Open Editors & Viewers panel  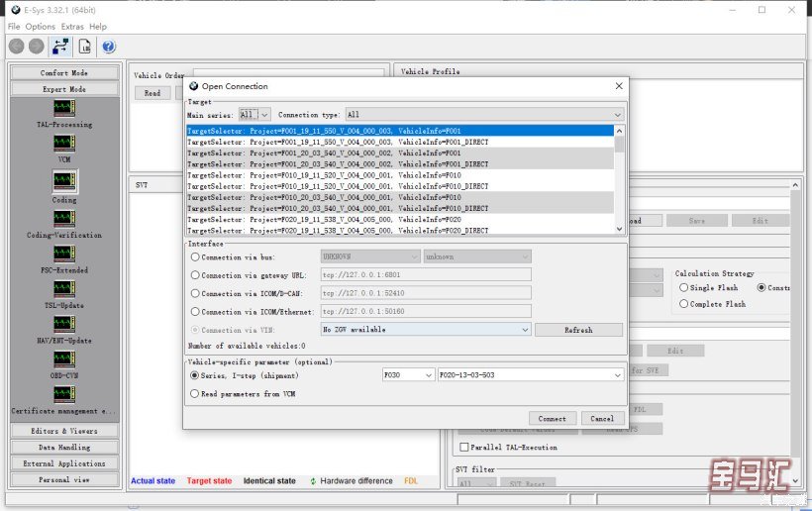coord(64,431)
